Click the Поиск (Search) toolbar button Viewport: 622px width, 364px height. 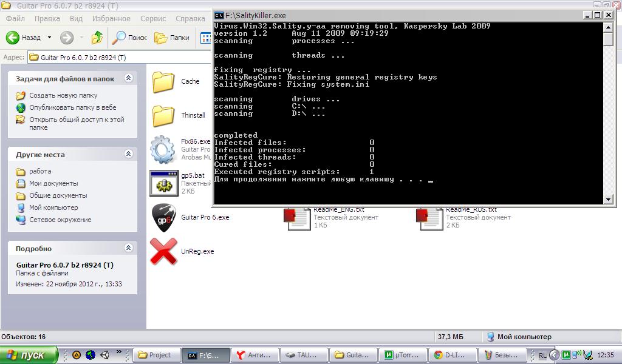(x=130, y=38)
